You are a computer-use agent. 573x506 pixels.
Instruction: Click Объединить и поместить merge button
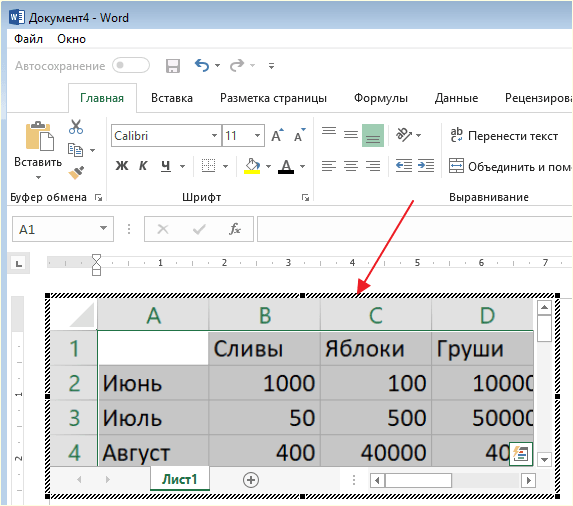click(510, 167)
